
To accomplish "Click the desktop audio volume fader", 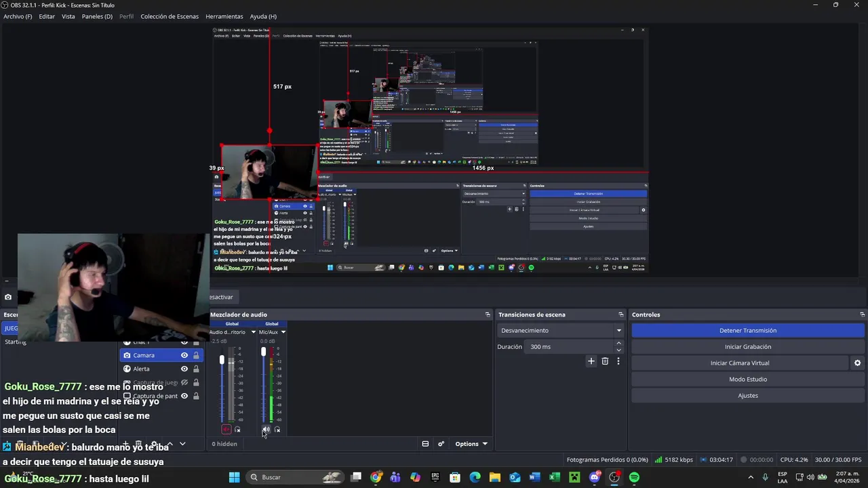I will pyautogui.click(x=222, y=360).
